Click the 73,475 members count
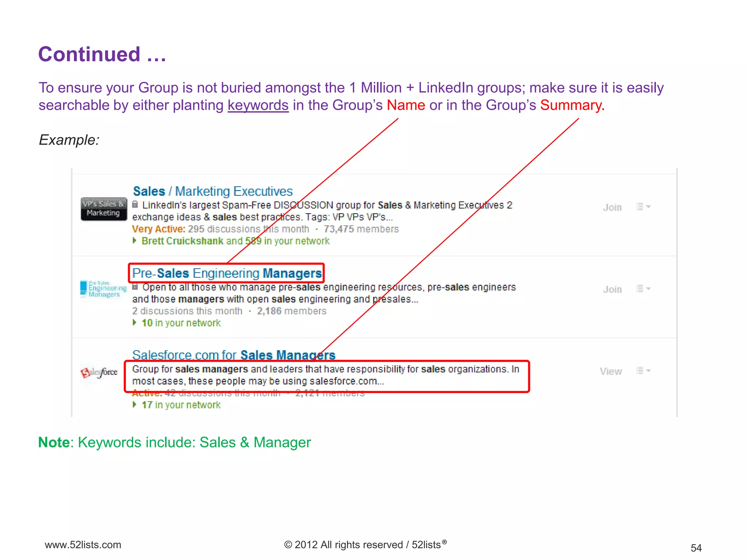The image size is (747, 560). click(x=361, y=229)
